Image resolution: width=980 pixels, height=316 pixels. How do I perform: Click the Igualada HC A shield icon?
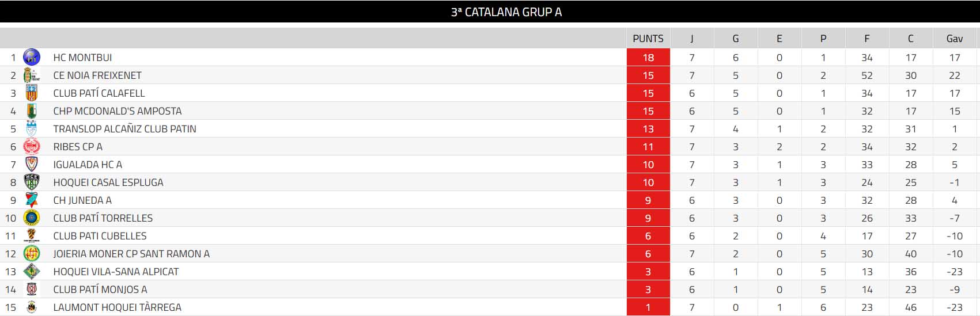31,164
